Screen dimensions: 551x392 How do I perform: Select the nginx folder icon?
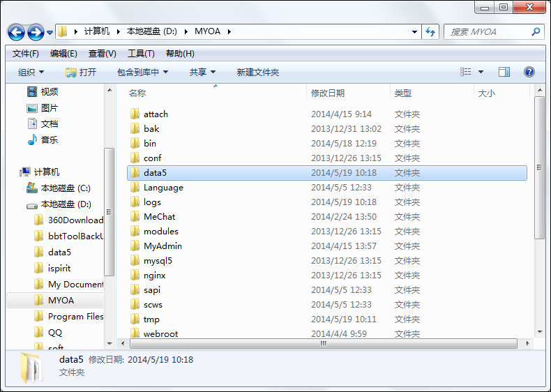(135, 276)
